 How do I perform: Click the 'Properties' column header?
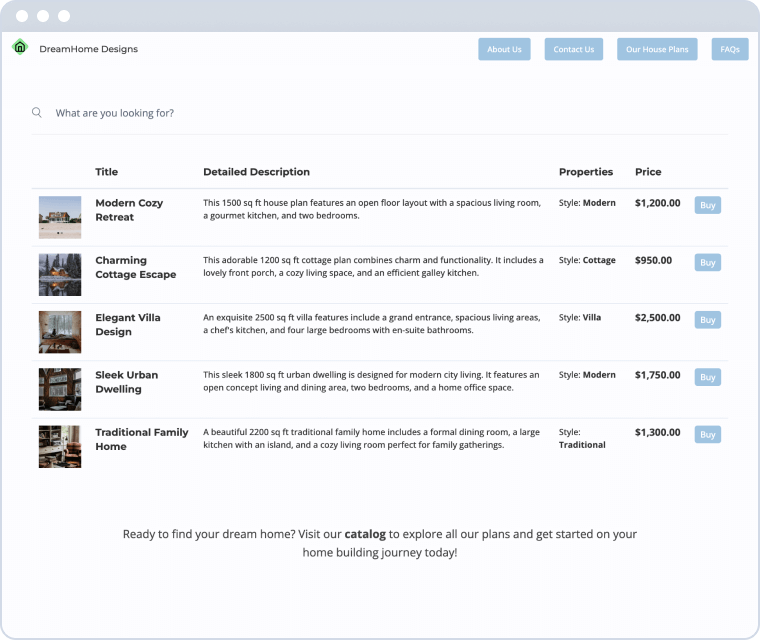586,172
